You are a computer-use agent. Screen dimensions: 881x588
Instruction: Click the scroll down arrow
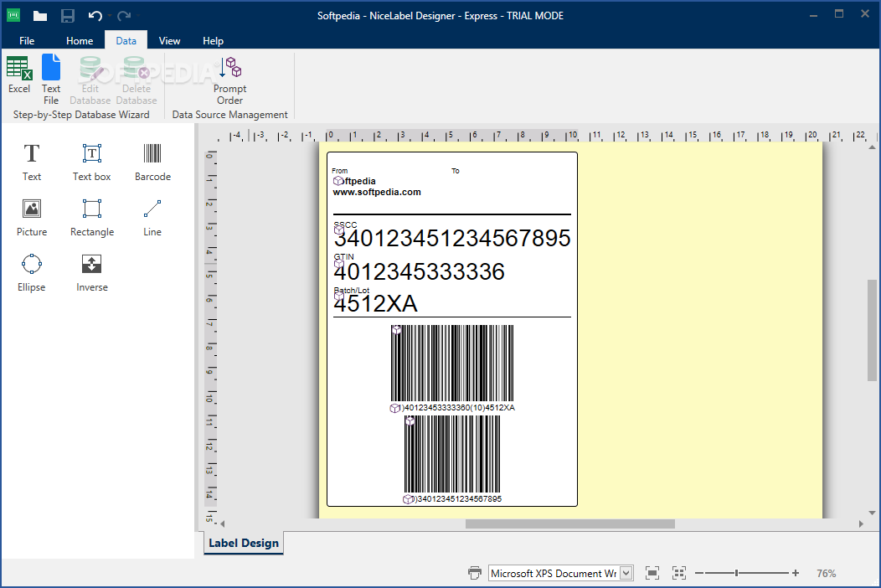872,513
